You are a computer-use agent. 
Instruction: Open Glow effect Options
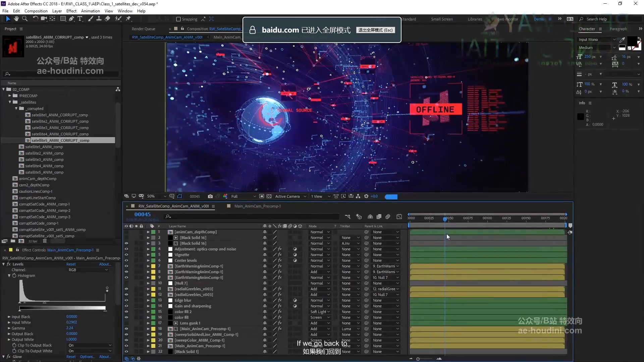pyautogui.click(x=87, y=357)
